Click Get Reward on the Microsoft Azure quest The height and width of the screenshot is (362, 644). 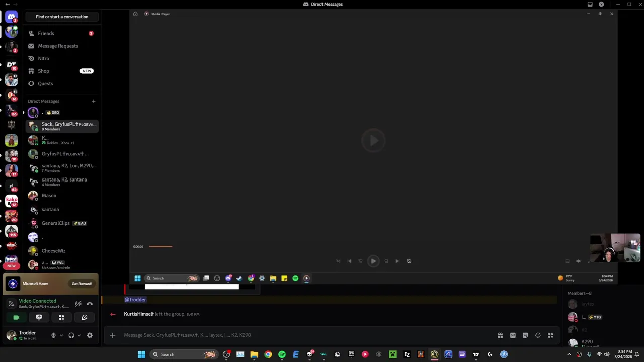tap(82, 284)
